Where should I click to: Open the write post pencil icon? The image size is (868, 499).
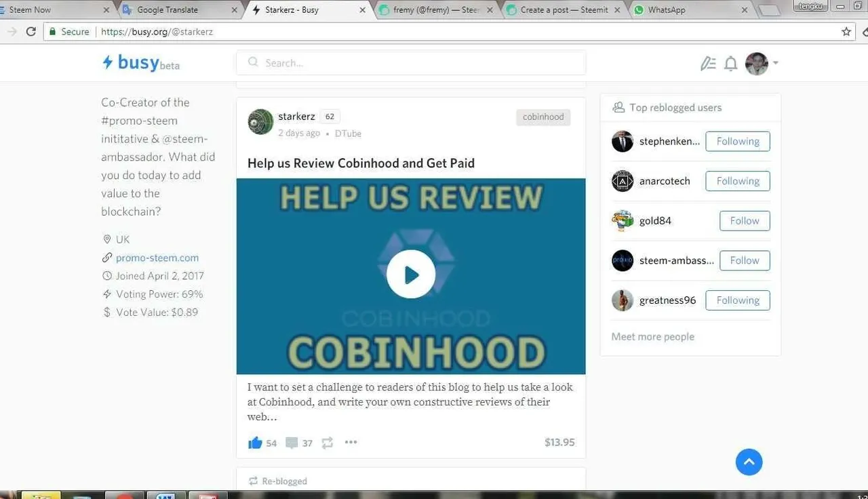point(708,63)
